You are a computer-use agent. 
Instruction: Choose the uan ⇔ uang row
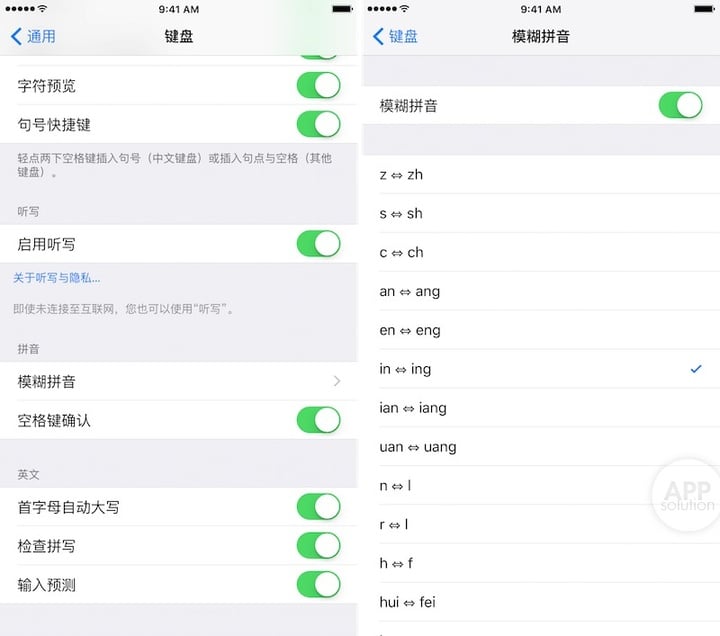pyautogui.click(x=541, y=447)
